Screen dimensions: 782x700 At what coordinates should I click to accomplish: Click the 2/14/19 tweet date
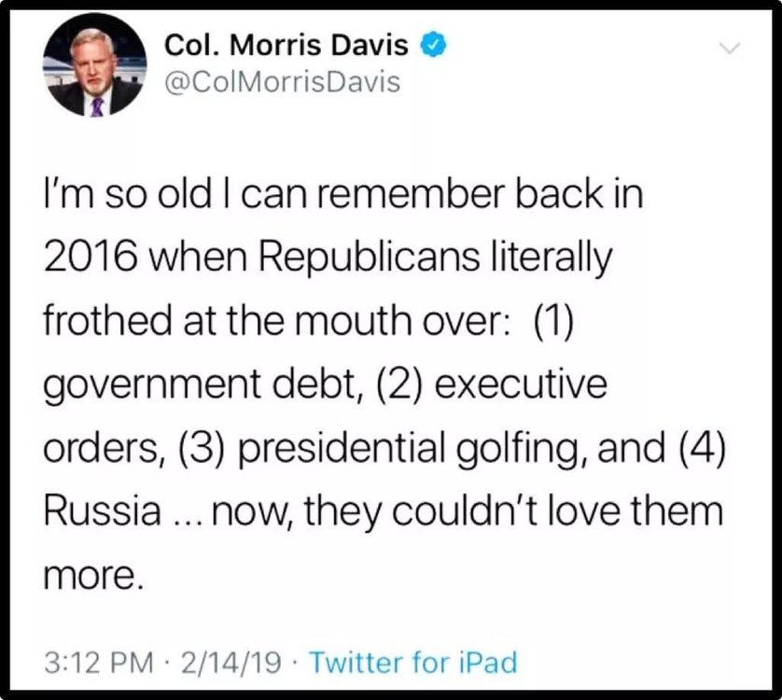click(231, 663)
